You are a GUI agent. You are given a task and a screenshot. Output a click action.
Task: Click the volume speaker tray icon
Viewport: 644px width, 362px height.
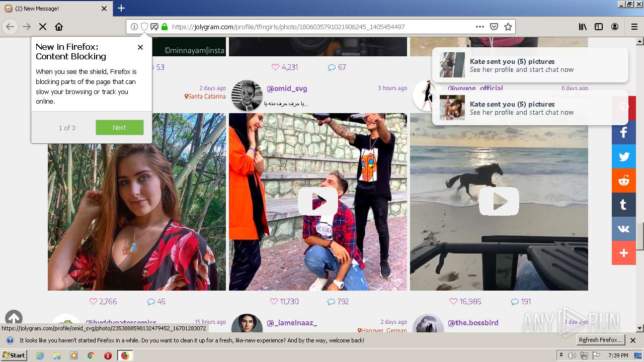coord(572,355)
